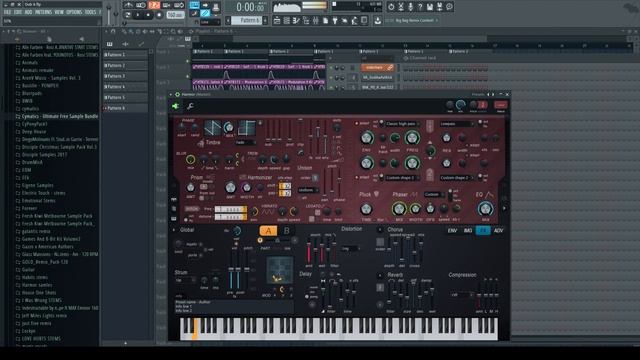Toggle the Chorus enable switch in Harmor
This screenshot has height=360, width=640.
pyautogui.click(x=380, y=229)
